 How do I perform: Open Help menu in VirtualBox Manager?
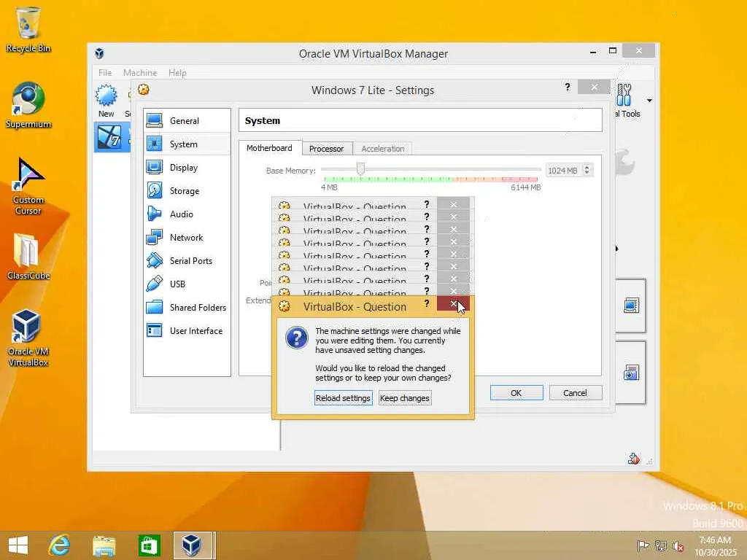pyautogui.click(x=177, y=72)
